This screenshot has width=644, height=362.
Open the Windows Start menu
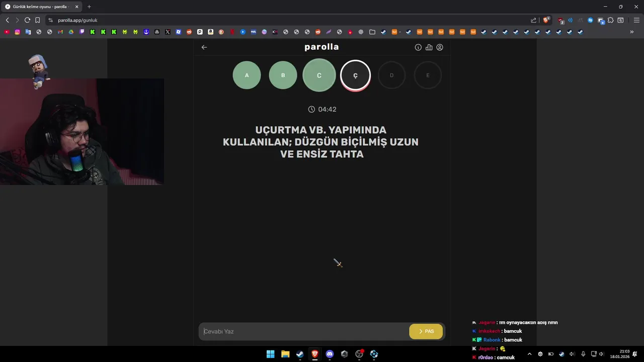tap(270, 354)
